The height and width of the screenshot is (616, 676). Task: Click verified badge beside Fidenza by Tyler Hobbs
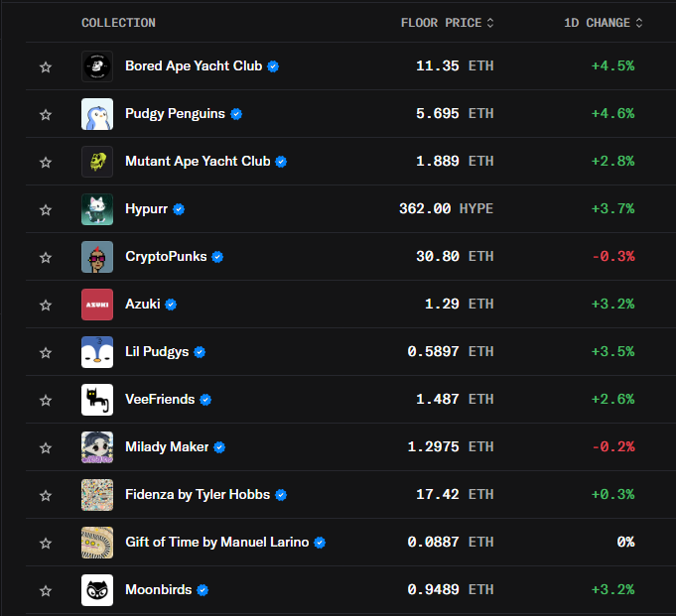coord(281,495)
